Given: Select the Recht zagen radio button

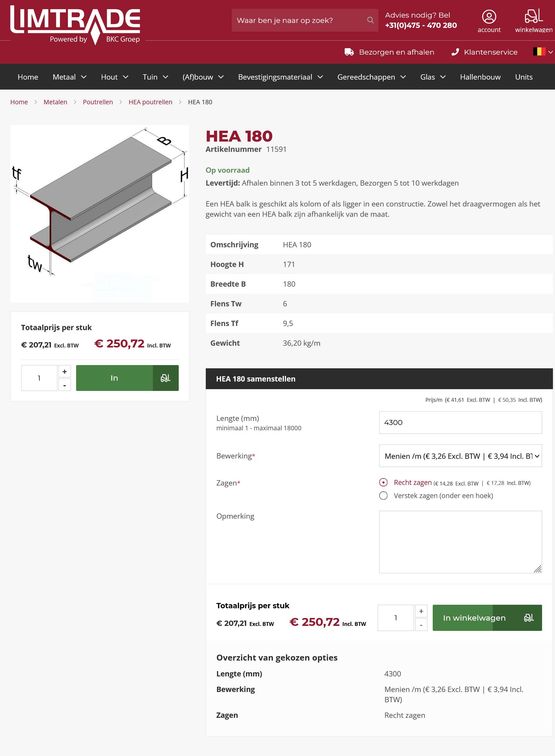Looking at the screenshot, I should point(383,482).
